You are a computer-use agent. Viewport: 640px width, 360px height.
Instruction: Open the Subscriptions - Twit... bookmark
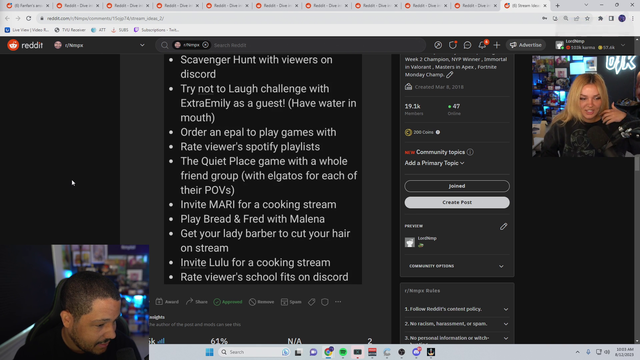(x=156, y=30)
